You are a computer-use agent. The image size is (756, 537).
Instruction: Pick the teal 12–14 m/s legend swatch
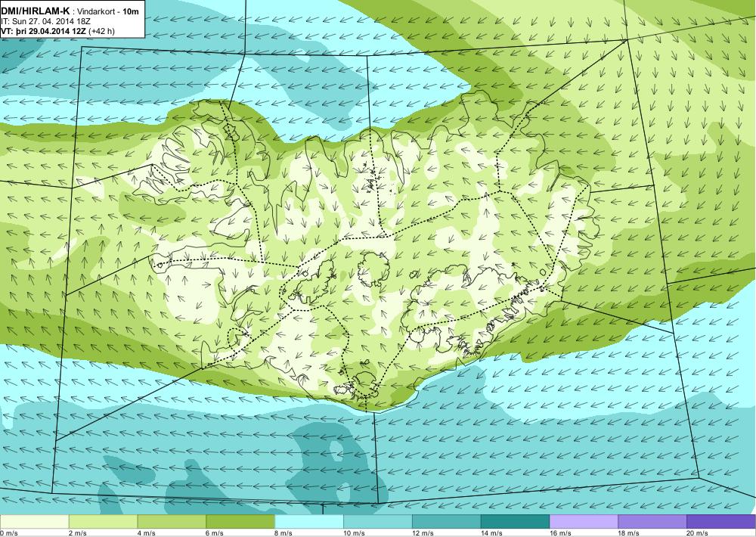(x=447, y=522)
